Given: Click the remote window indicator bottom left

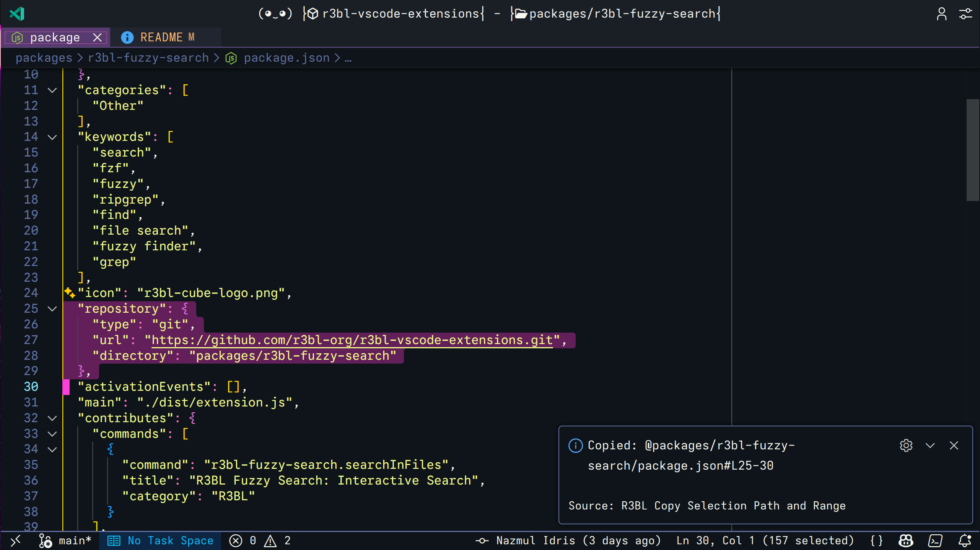Looking at the screenshot, I should pyautogui.click(x=16, y=540).
